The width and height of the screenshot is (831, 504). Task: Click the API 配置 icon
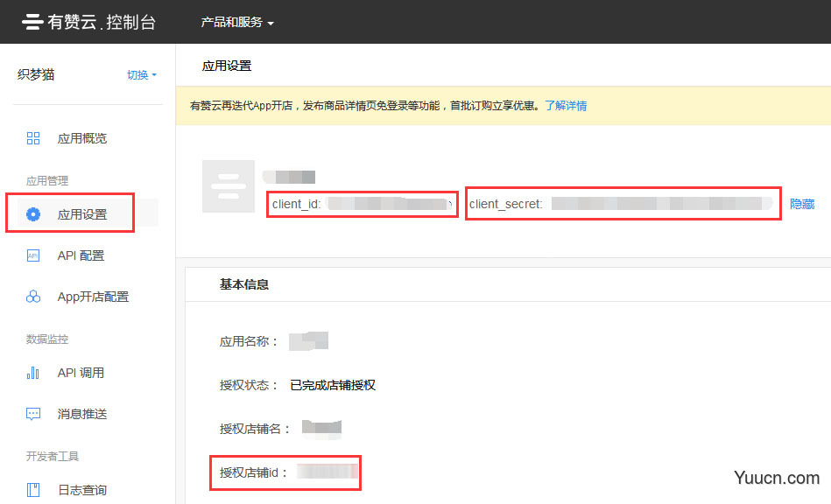(33, 255)
